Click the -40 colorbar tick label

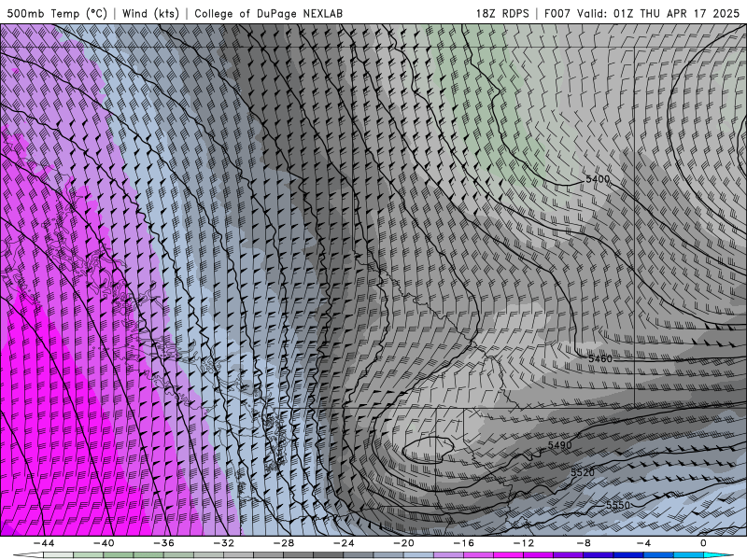pyautogui.click(x=104, y=543)
